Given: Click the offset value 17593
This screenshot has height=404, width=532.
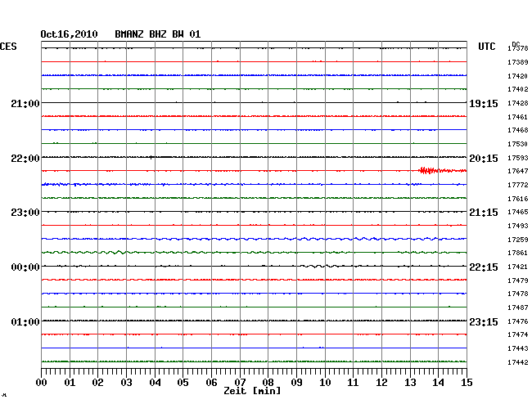Looking at the screenshot, I should pos(518,158).
